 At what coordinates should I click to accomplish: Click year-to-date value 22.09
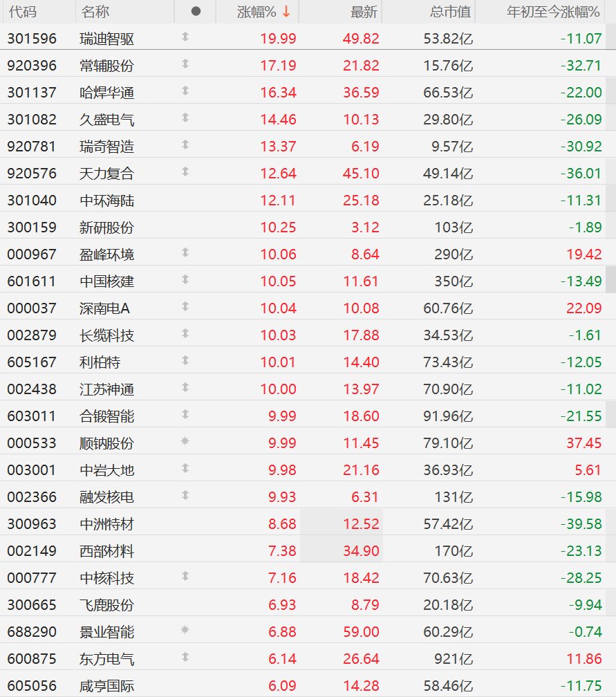(x=584, y=308)
